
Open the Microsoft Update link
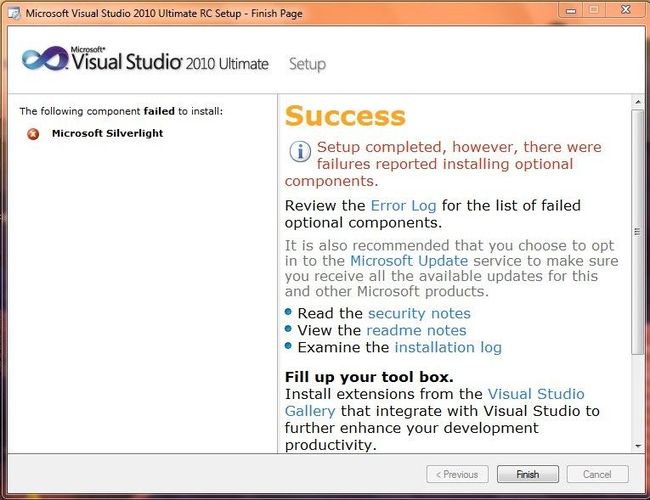(409, 261)
